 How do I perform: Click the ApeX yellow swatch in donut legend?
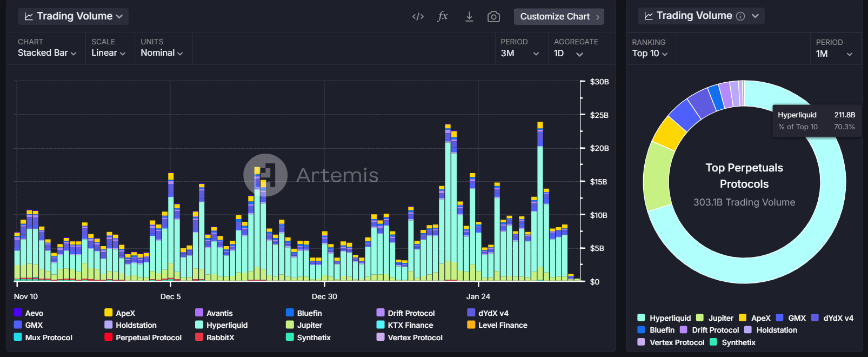click(743, 318)
